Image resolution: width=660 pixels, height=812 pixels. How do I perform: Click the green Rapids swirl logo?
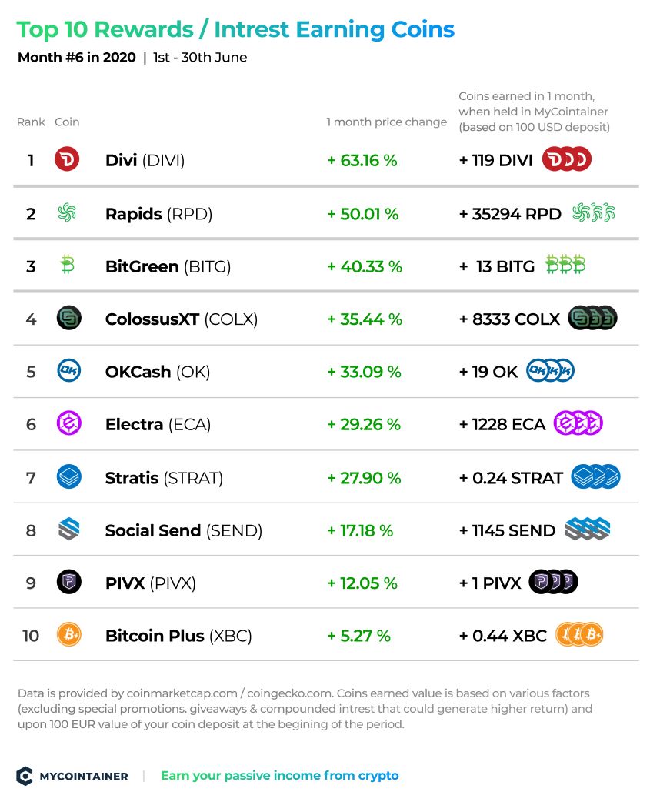coord(67,213)
